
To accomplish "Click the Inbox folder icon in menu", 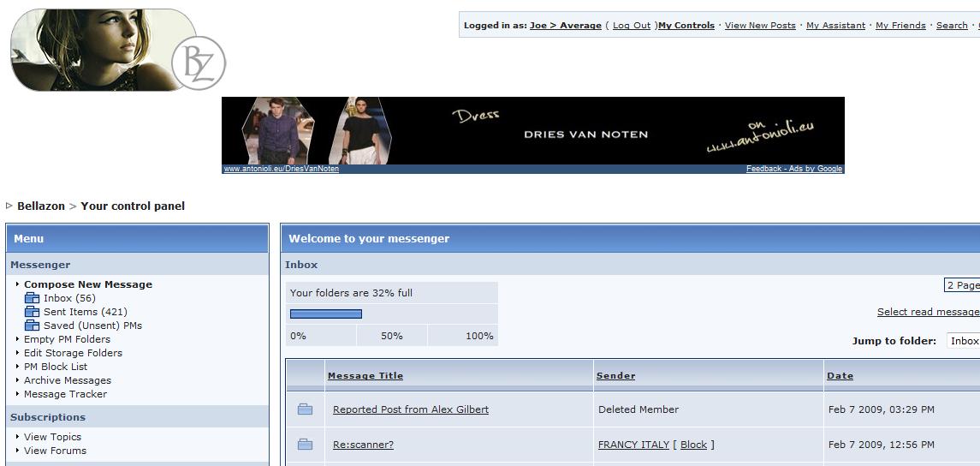I will tap(32, 298).
